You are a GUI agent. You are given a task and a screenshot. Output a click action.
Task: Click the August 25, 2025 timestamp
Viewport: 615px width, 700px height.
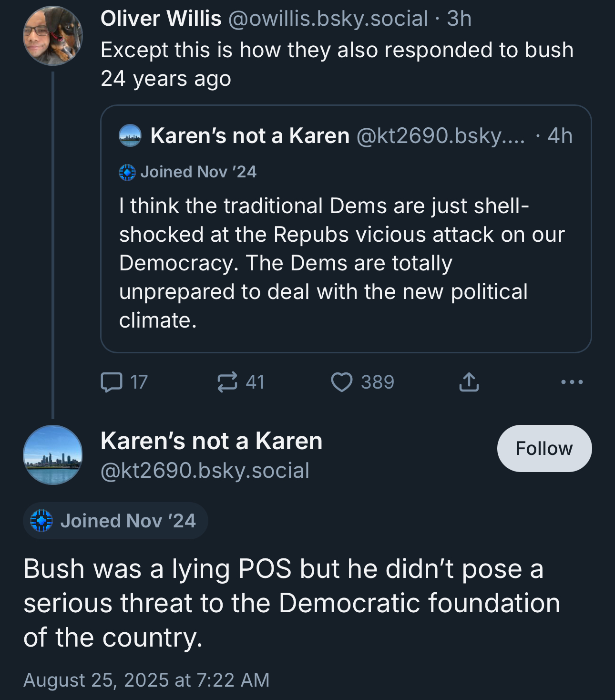click(x=146, y=680)
